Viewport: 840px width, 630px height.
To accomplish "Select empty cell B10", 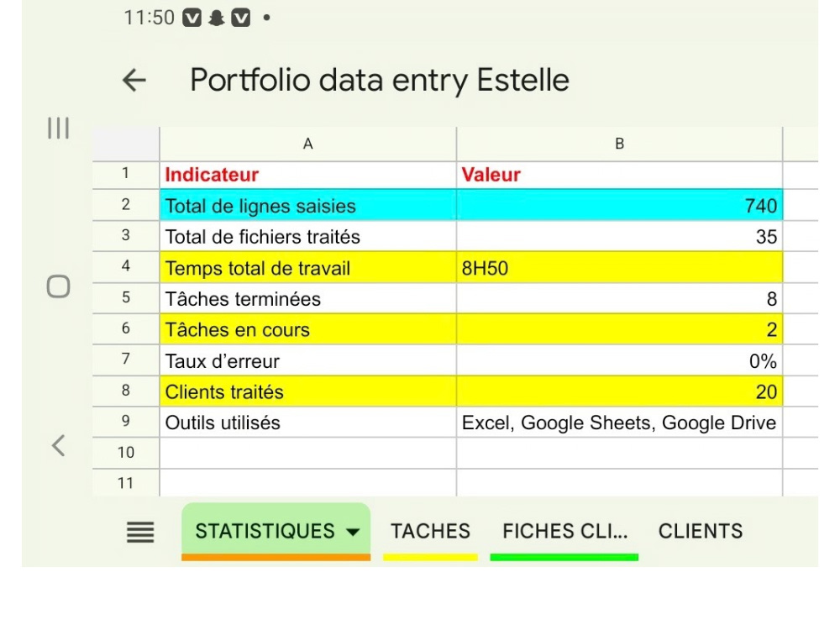I will 620,453.
